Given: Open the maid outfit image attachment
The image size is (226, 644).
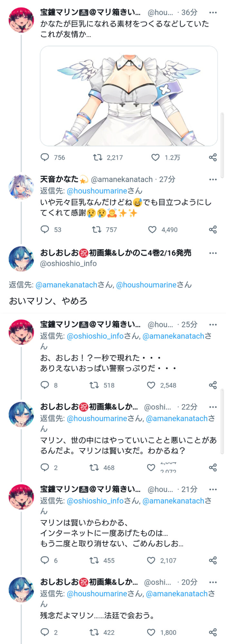Looking at the screenshot, I should point(129,96).
